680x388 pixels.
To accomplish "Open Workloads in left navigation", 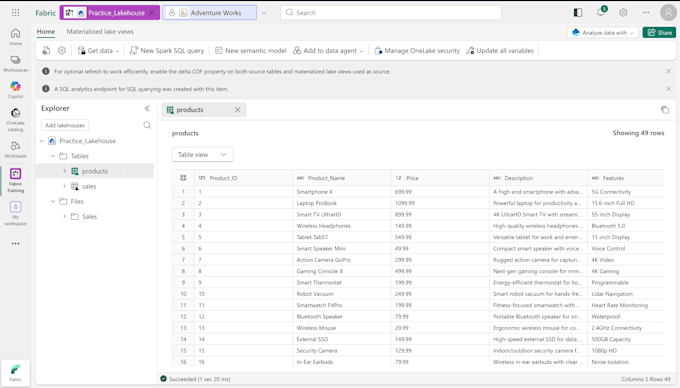I will tap(16, 149).
